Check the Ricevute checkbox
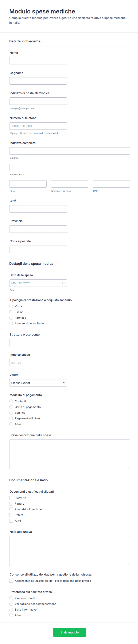Image resolution: width=138 pixels, height=644 pixels. 11,498
